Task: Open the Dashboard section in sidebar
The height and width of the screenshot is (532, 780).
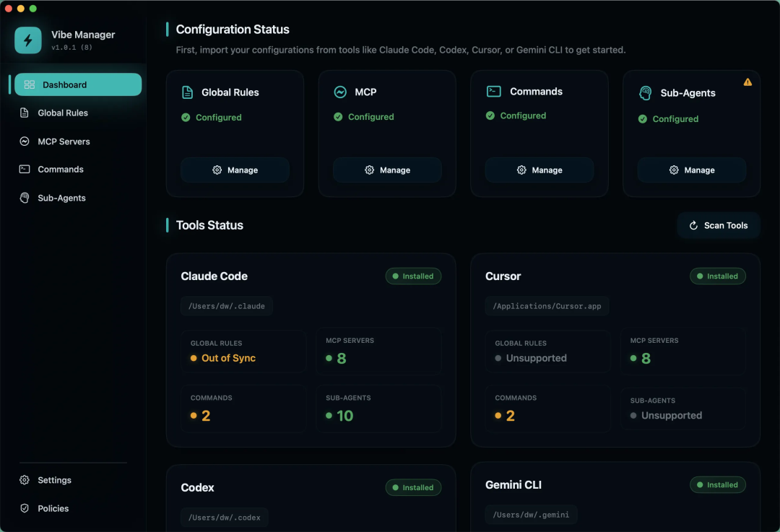Action: 78,84
